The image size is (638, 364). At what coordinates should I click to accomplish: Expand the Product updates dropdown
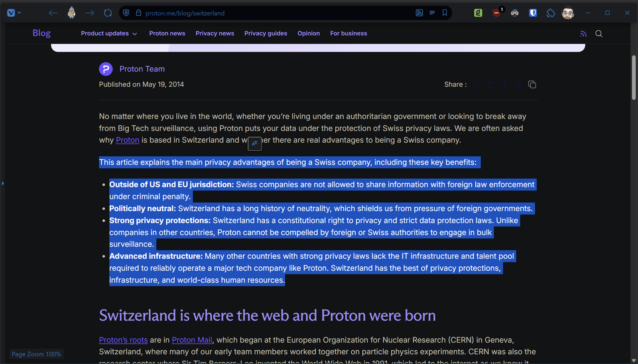108,33
